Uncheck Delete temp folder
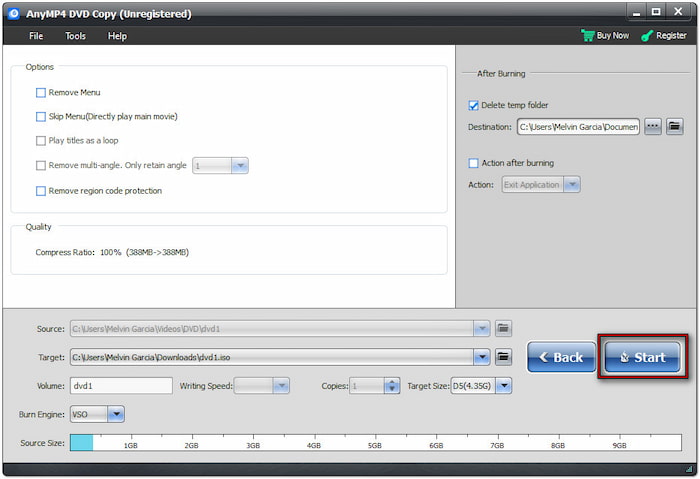 coord(474,105)
